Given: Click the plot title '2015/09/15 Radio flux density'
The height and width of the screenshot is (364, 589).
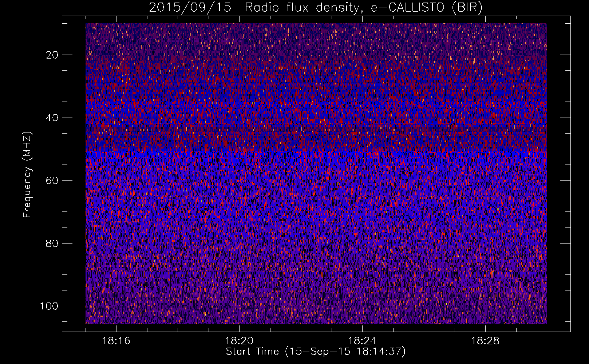Looking at the screenshot, I should click(316, 8).
